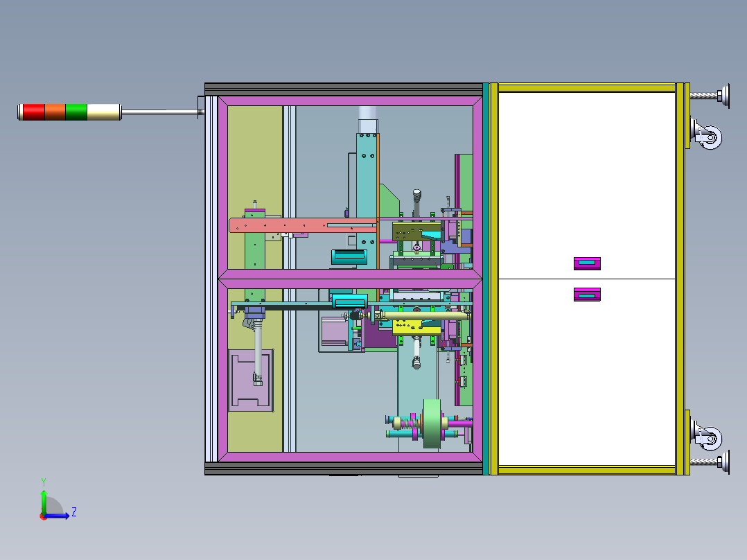Pick the upper cyan door handle
This screenshot has width=747, height=560.
tap(349, 256)
